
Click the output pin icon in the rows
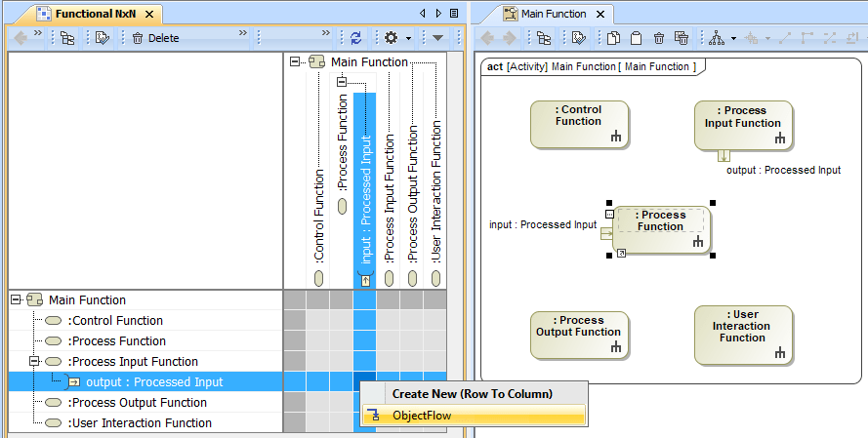[73, 382]
